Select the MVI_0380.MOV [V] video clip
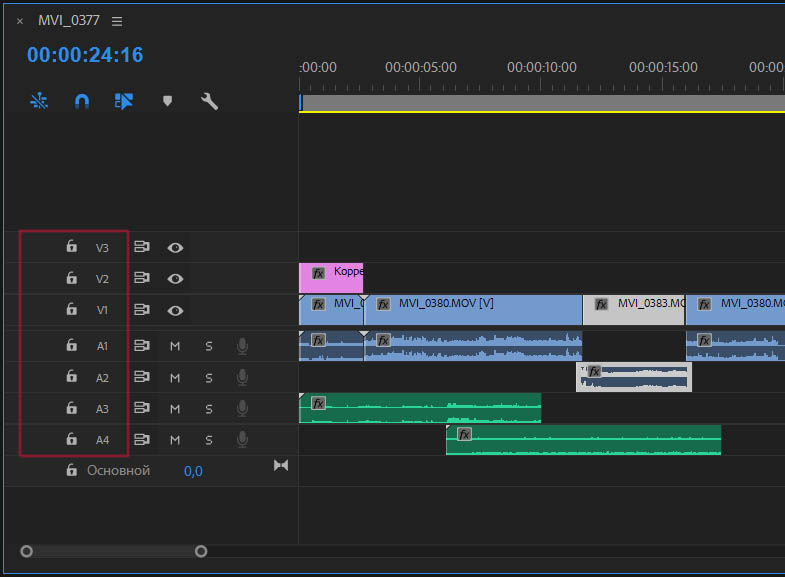Viewport: 785px width, 577px height. click(x=474, y=310)
